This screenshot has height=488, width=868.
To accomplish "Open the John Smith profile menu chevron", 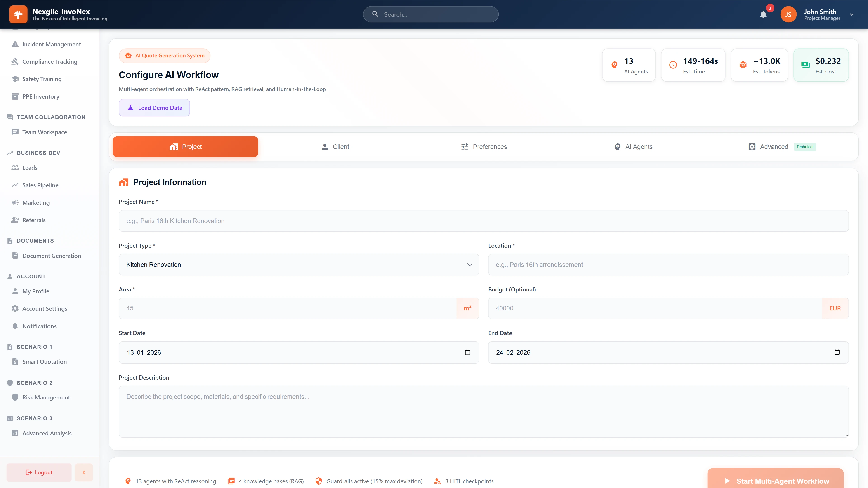I will coord(851,14).
